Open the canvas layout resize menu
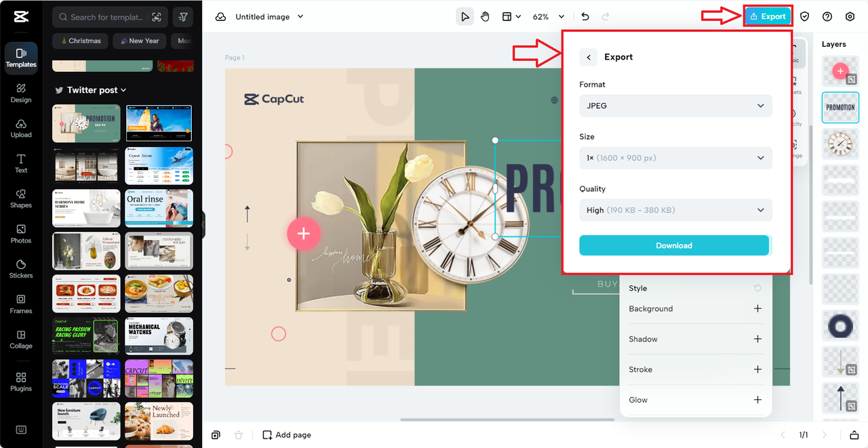The height and width of the screenshot is (448, 868). 511,17
